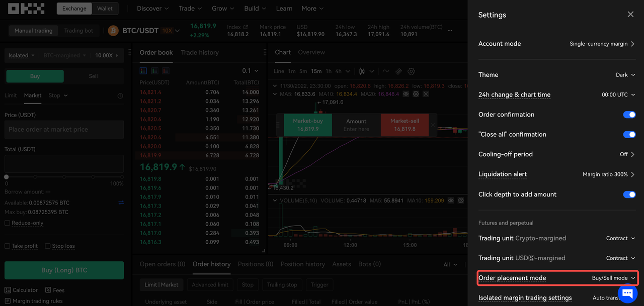Show sell orders only in order book

click(x=165, y=71)
